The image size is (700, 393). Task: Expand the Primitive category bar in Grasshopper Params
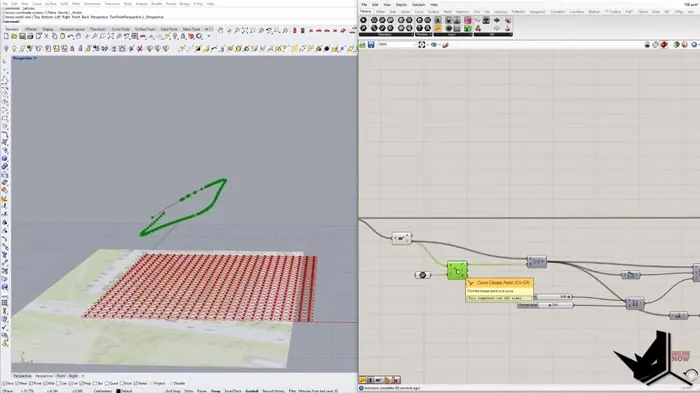(424, 34)
